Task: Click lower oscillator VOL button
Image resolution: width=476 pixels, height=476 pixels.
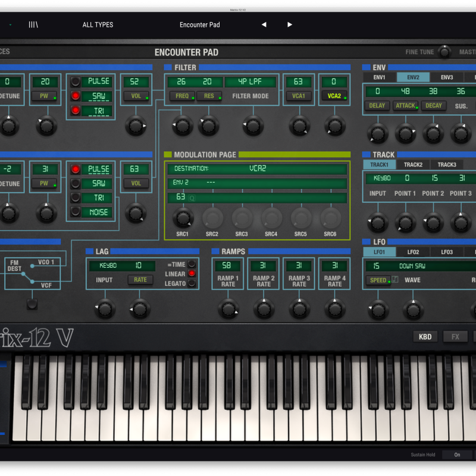Action: click(136, 183)
